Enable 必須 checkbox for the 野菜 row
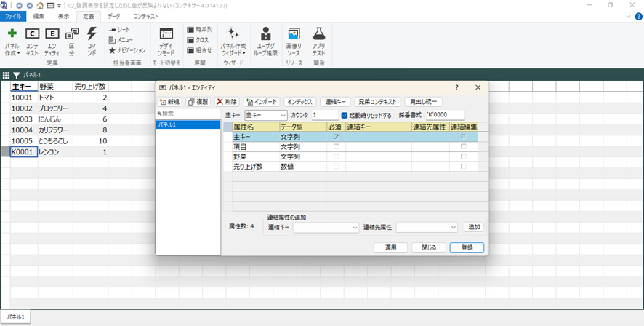Image resolution: width=644 pixels, height=326 pixels. [x=335, y=156]
